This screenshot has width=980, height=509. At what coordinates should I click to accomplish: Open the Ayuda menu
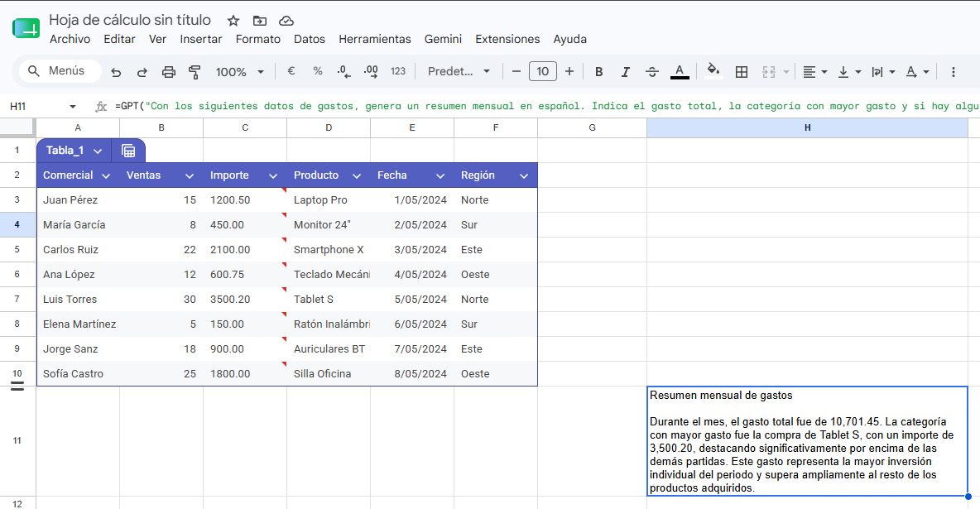pos(570,39)
